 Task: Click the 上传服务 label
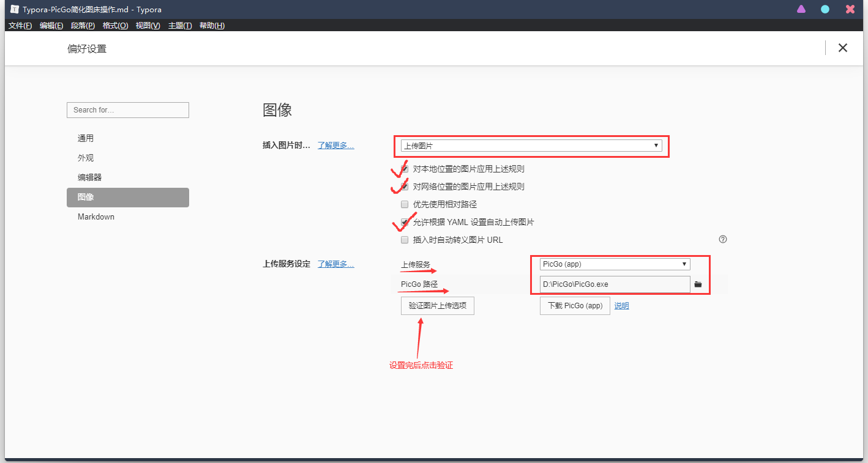tap(416, 264)
